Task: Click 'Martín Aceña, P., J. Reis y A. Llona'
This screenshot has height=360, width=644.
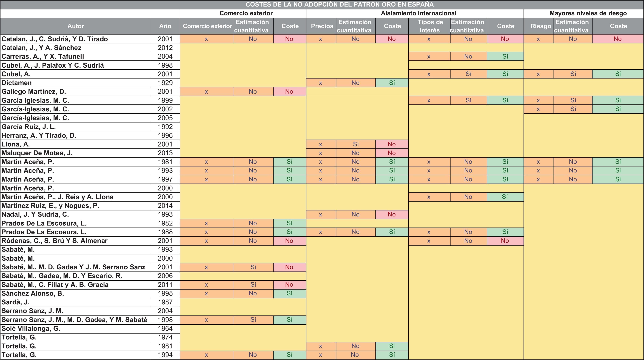Action: pos(57,197)
